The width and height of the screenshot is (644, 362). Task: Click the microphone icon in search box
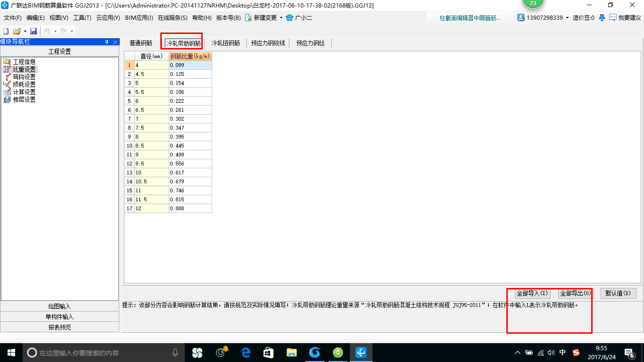175,353
